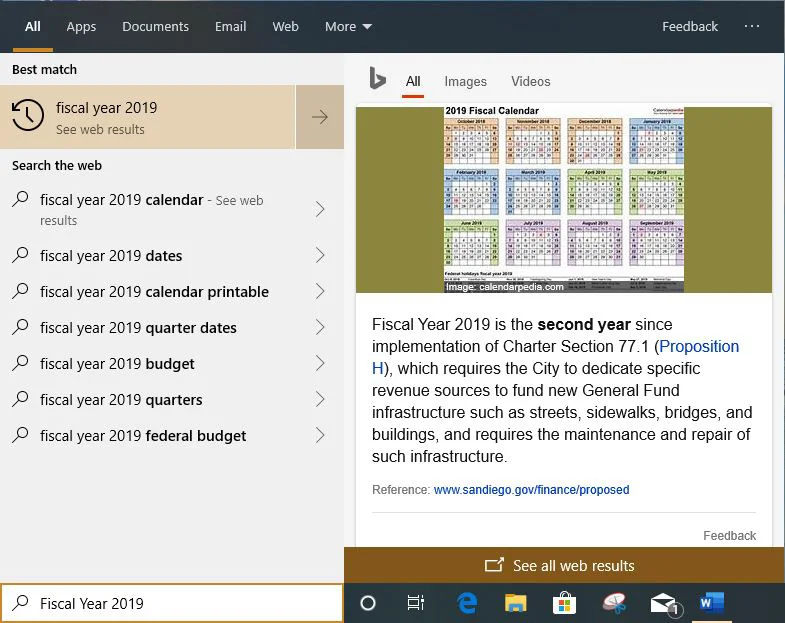The width and height of the screenshot is (785, 623).
Task: Open fiscal year 2019 best match result
Action: (148, 117)
